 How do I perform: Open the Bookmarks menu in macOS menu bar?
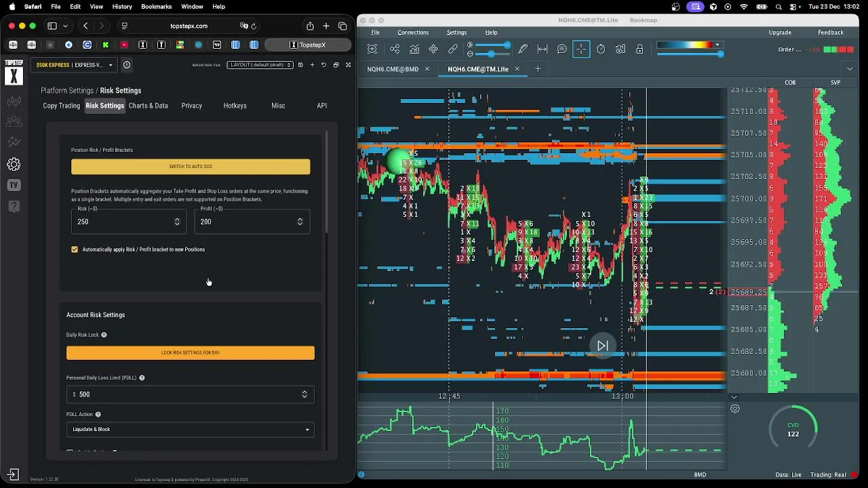pos(156,7)
